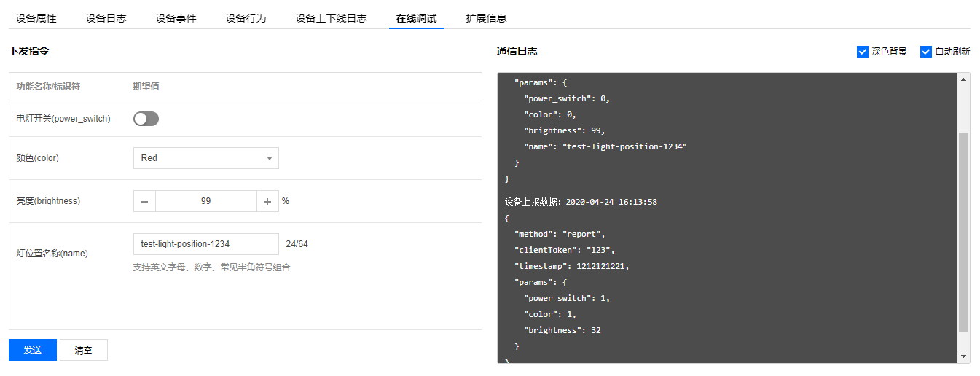Click the log scrollbar down arrow
The image size is (980, 376).
click(964, 356)
